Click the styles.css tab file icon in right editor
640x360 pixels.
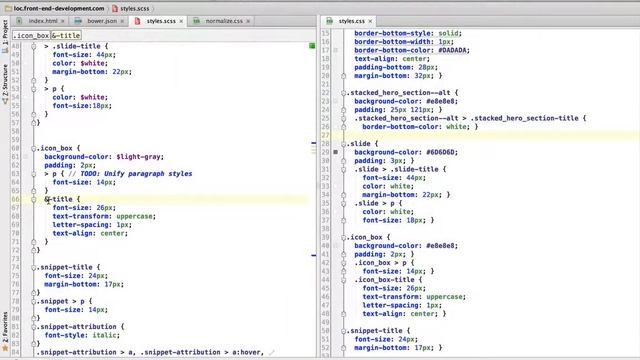tap(329, 21)
